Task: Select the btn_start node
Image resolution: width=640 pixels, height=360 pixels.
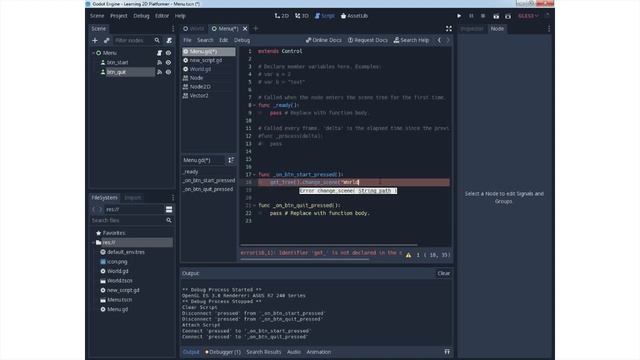Action: [x=118, y=62]
